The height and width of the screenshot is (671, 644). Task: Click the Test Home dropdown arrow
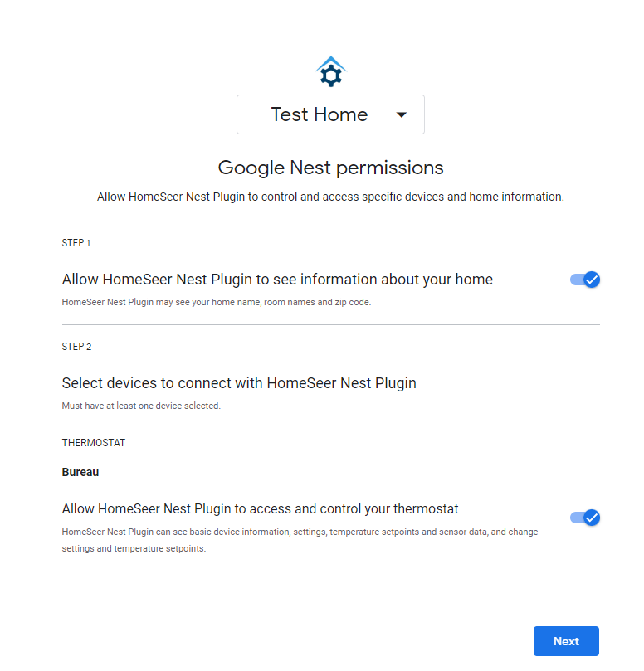coord(402,115)
